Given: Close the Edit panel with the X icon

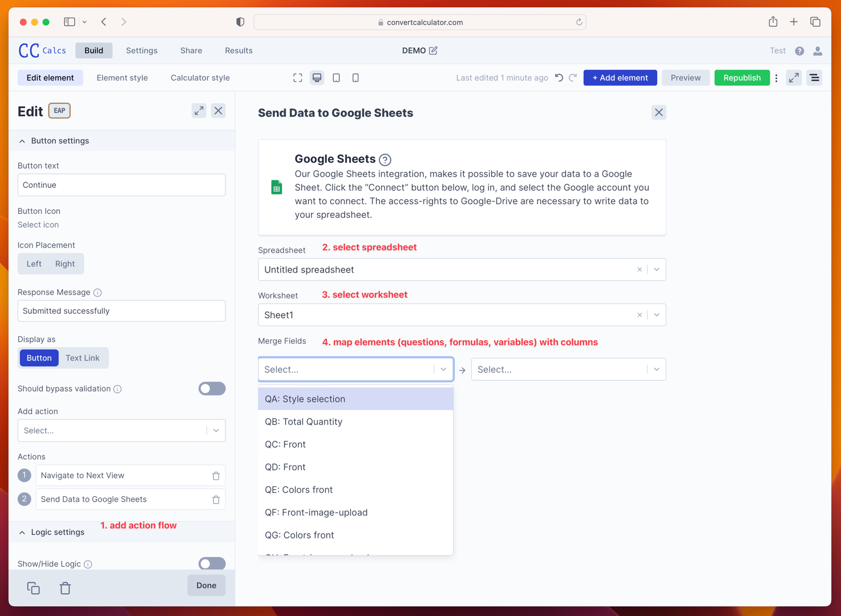Looking at the screenshot, I should 219,111.
